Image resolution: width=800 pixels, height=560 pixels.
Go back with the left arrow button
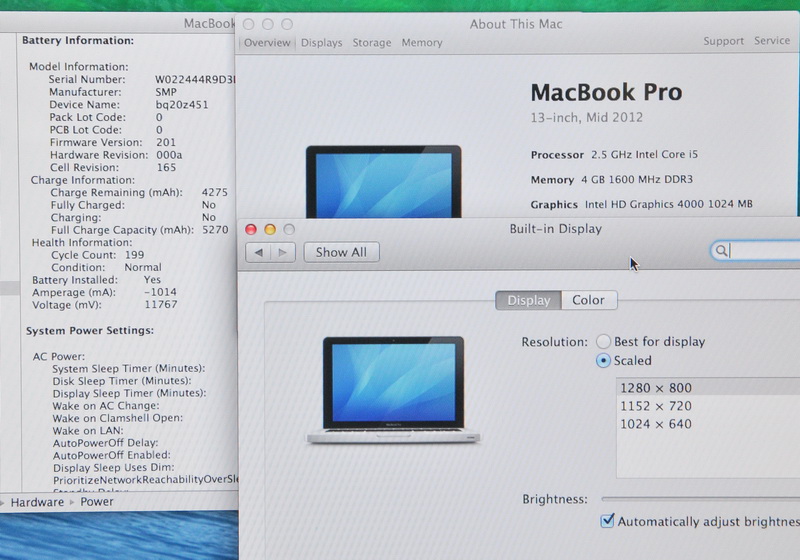tap(258, 252)
